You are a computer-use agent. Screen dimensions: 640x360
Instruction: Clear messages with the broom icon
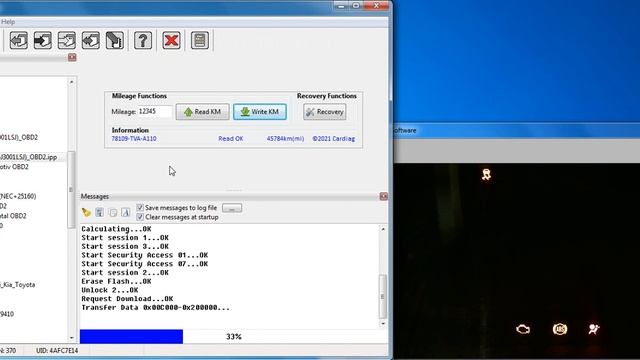point(86,212)
